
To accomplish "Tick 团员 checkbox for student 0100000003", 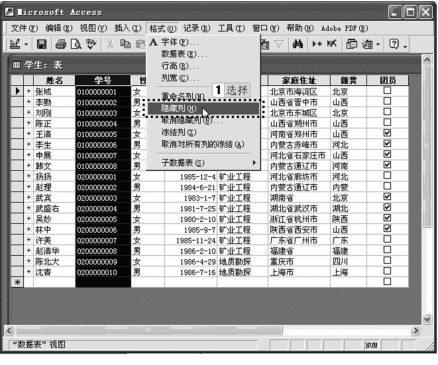I will point(387,112).
